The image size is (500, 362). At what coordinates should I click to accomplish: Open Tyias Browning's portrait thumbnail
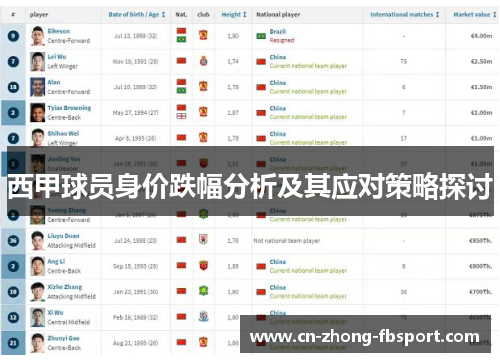(x=37, y=113)
